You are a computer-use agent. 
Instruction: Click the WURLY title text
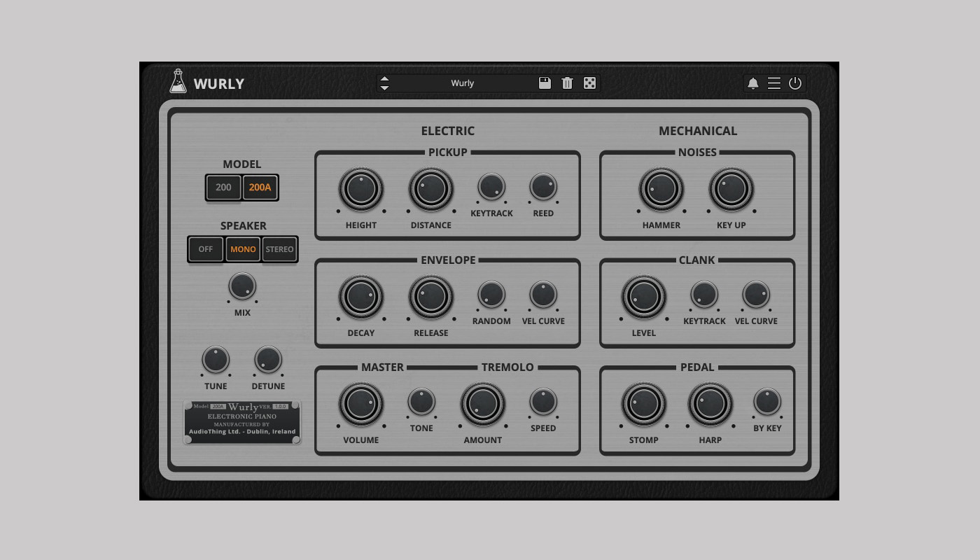219,84
